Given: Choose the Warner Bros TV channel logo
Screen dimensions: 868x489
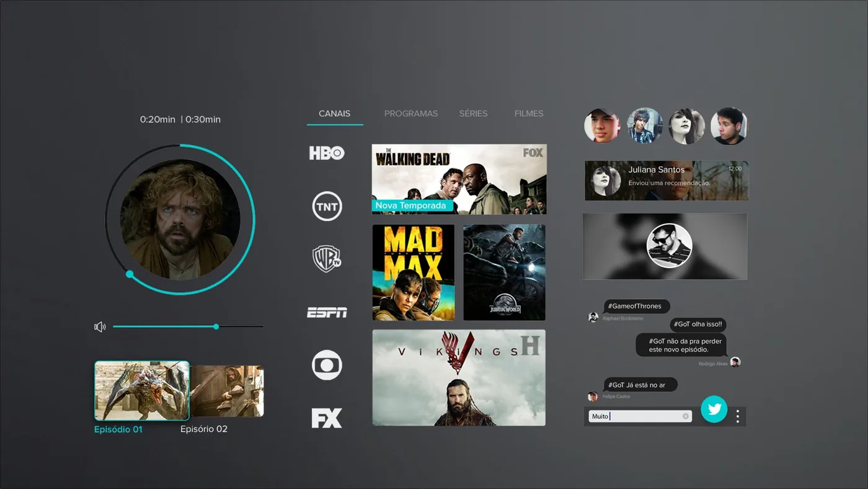Looking at the screenshot, I should tap(327, 259).
